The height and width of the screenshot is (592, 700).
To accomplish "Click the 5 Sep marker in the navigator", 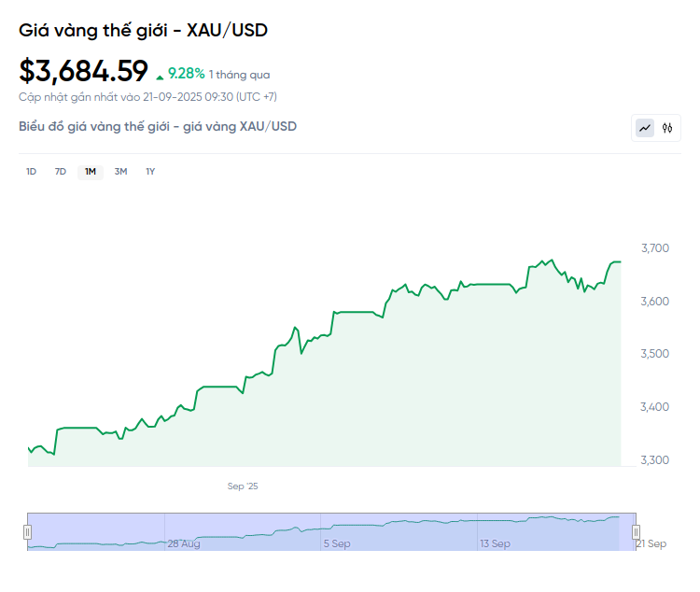I will point(337,543).
